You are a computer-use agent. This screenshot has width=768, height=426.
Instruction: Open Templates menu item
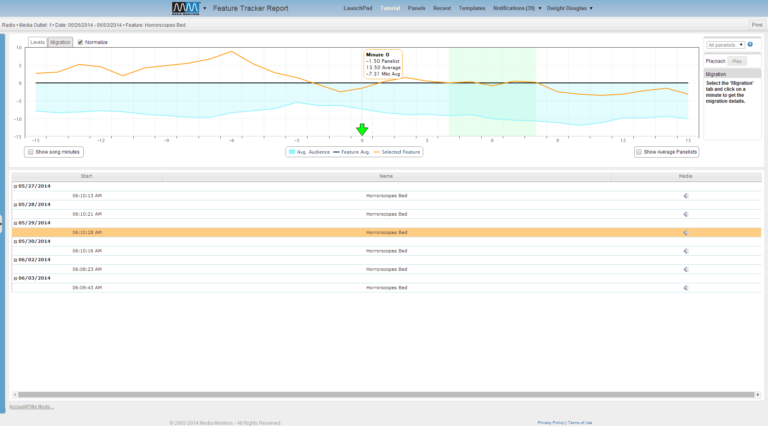pyautogui.click(x=472, y=8)
